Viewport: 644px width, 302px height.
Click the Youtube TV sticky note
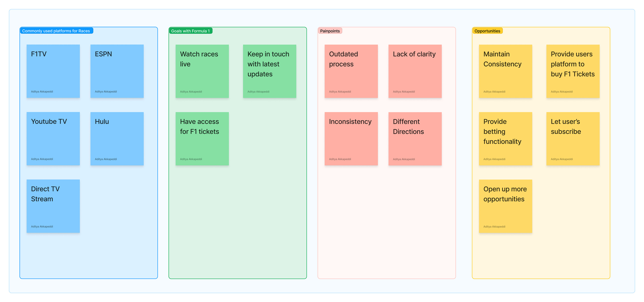tap(53, 139)
